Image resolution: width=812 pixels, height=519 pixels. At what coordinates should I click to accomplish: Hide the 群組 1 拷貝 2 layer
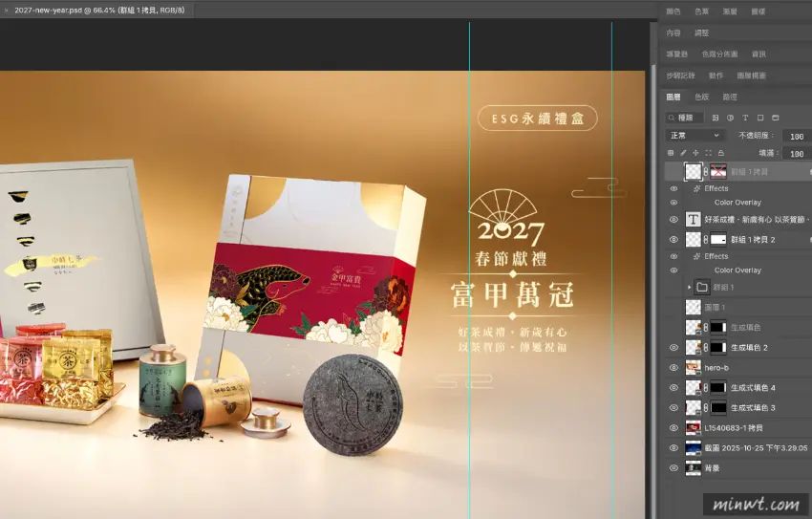click(673, 240)
